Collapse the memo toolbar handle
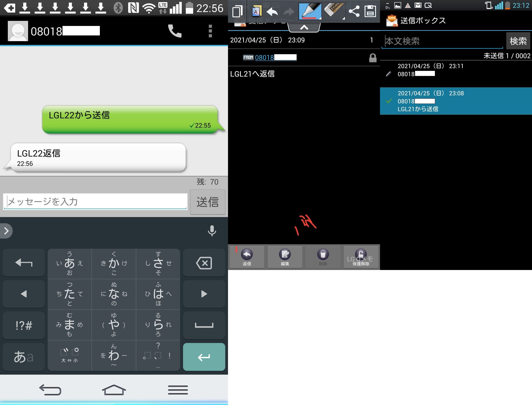 pos(304,28)
